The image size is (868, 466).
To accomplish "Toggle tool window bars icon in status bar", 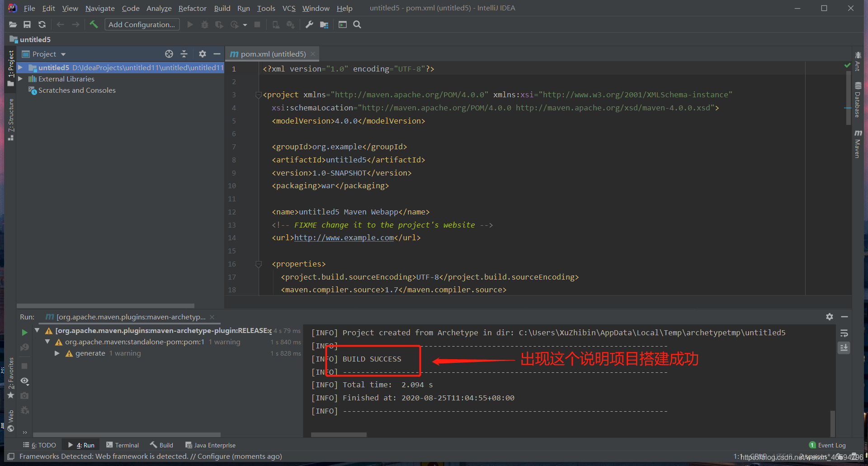I will tap(11, 456).
